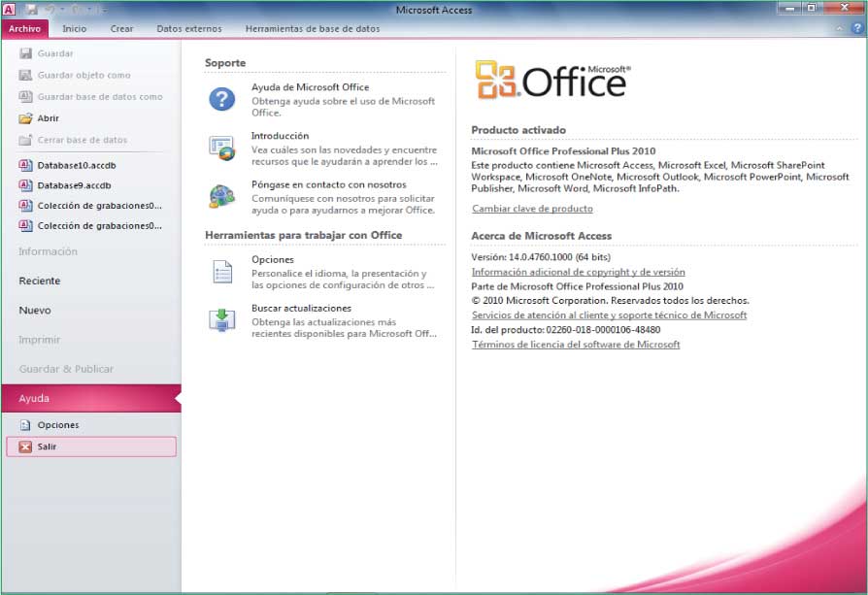
Task: Open Términos de licencia del software link
Action: (576, 345)
